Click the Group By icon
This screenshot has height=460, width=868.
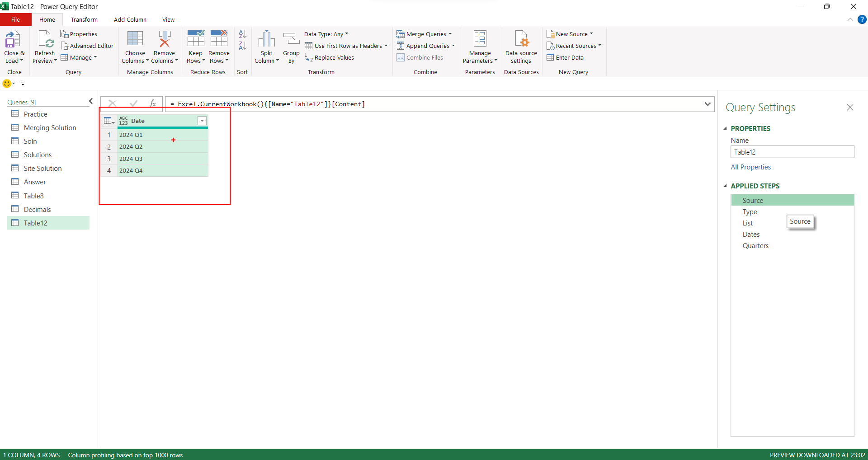click(291, 39)
